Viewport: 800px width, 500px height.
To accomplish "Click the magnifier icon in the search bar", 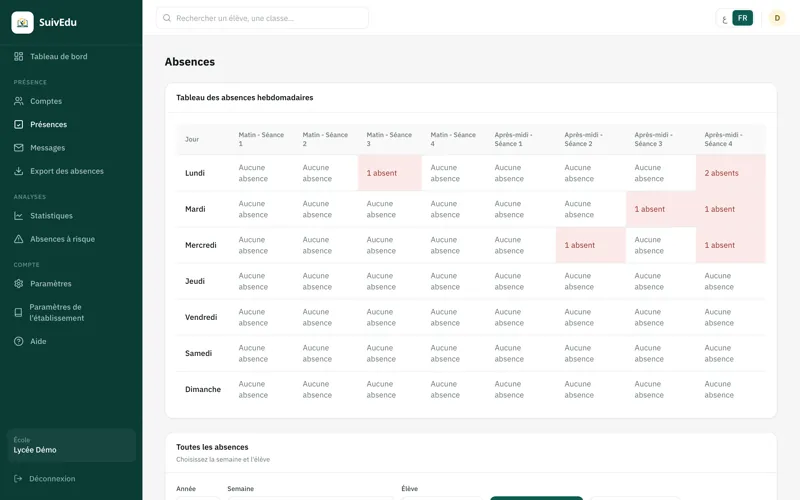I will coord(167,18).
